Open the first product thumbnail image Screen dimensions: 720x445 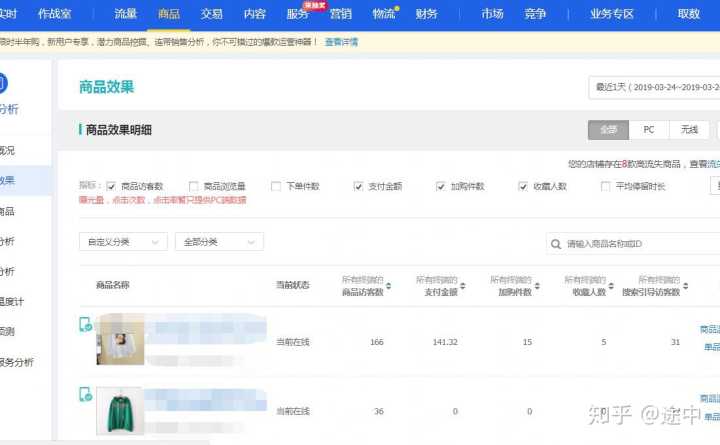click(120, 339)
